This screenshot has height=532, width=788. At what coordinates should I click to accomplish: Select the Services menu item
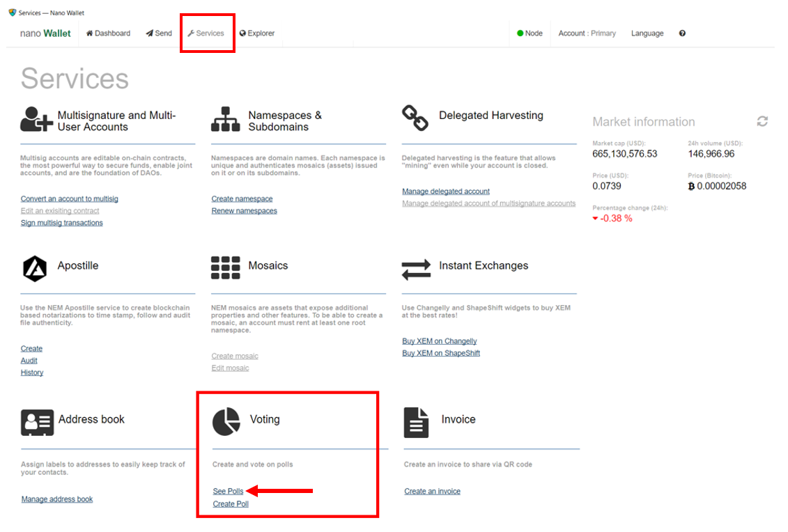point(206,33)
